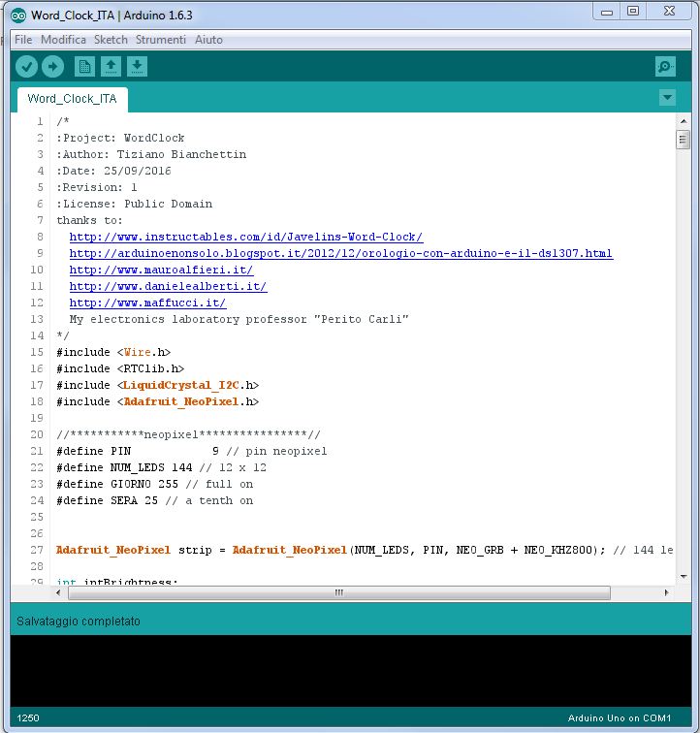
Task: Click the neopixel section comment line
Action: click(x=189, y=434)
